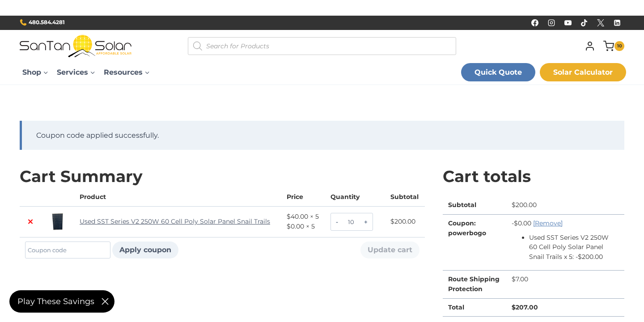Open the user account icon

590,46
